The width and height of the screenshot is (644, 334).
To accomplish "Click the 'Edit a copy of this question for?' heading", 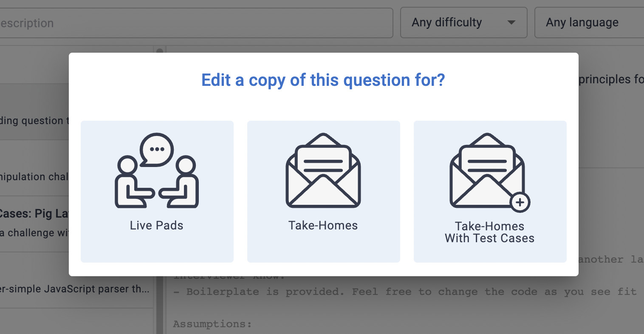I will tap(323, 80).
